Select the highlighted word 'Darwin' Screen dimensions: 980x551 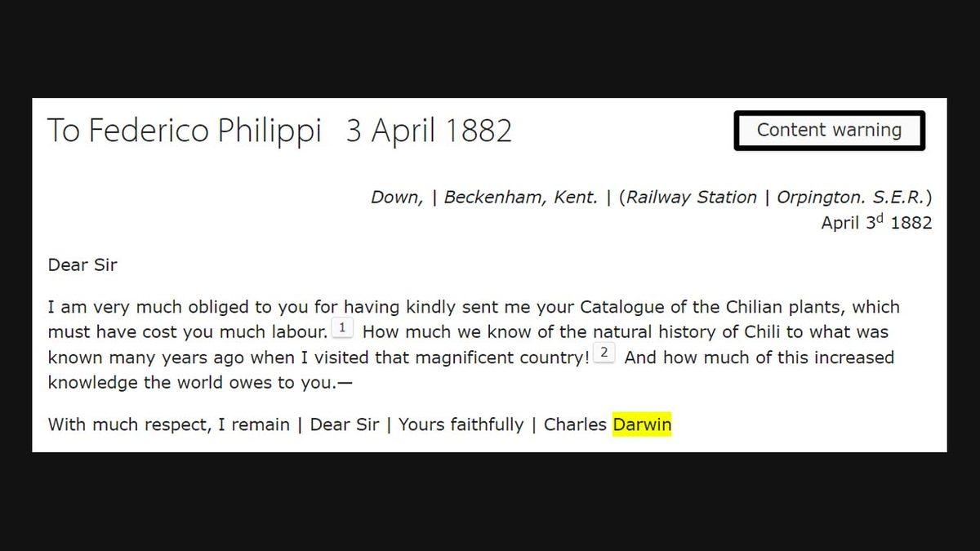[x=643, y=424]
